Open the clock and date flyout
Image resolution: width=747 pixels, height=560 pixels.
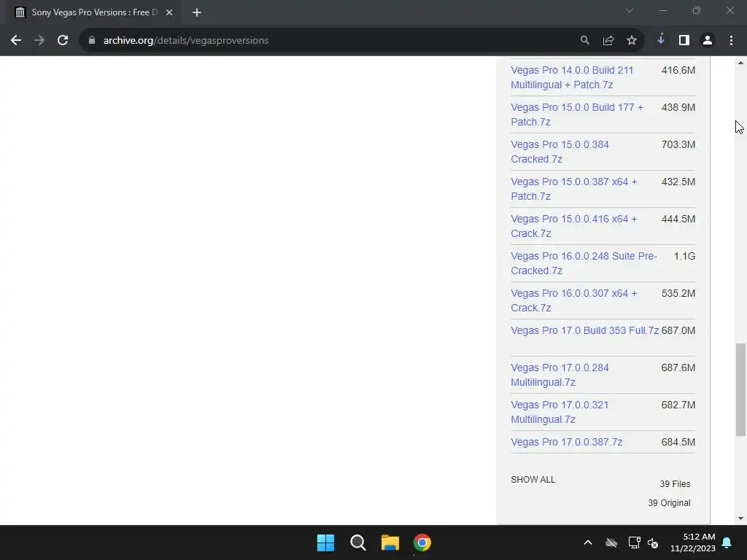693,542
